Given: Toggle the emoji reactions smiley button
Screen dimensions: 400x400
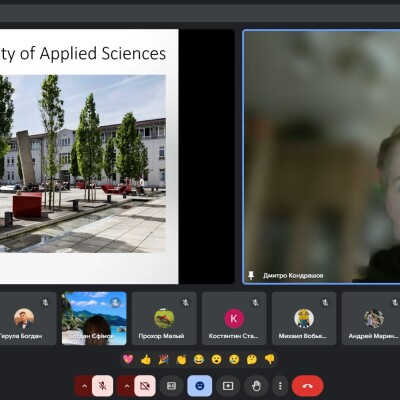Looking at the screenshot, I should point(200,386).
